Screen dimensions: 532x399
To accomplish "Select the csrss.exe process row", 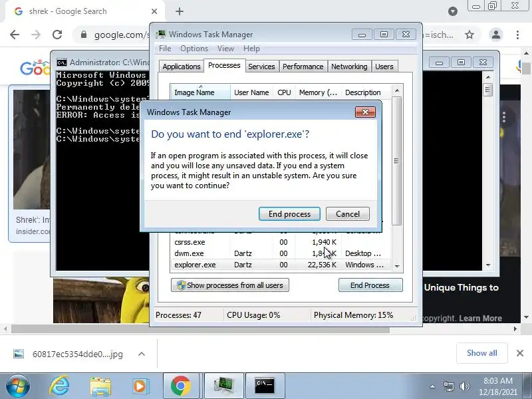I will point(280,242).
